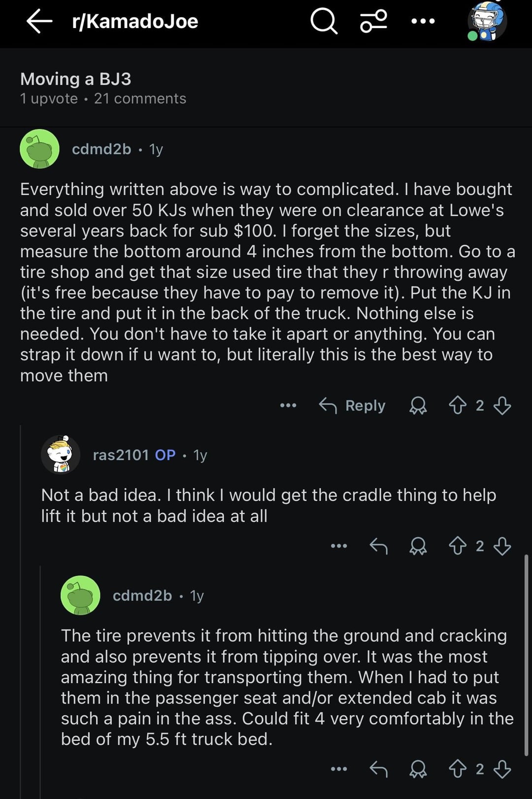532x799 pixels.
Task: Open more options on ras2101's comment
Action: [339, 546]
